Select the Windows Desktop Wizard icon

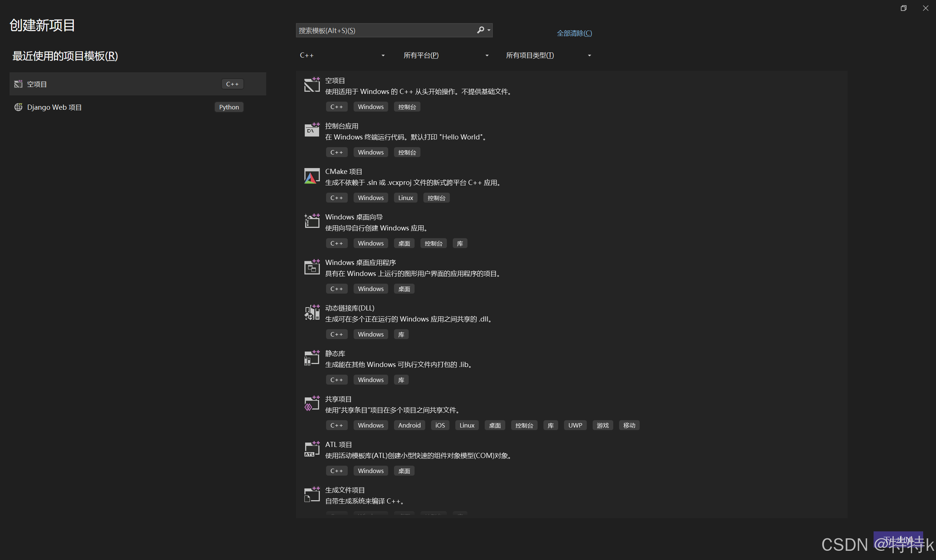coord(311,221)
